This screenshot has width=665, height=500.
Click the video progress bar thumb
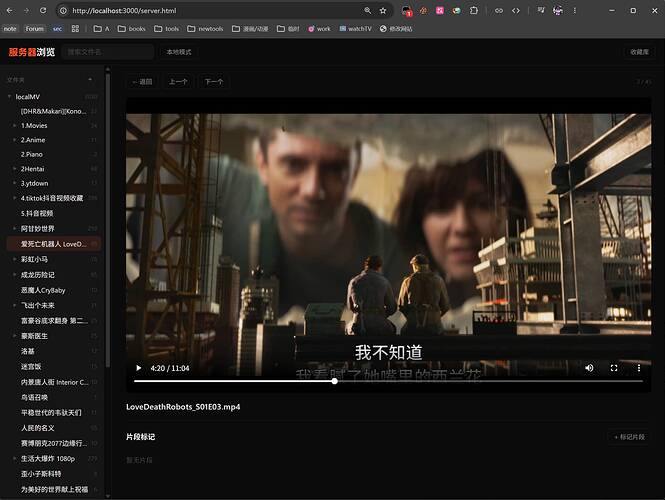[335, 381]
